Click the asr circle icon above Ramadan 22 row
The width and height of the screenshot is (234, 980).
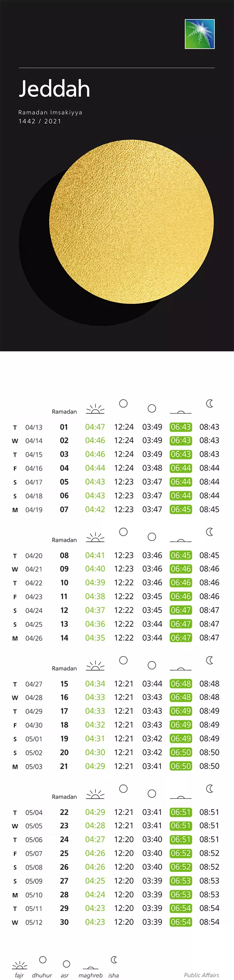[x=152, y=794]
